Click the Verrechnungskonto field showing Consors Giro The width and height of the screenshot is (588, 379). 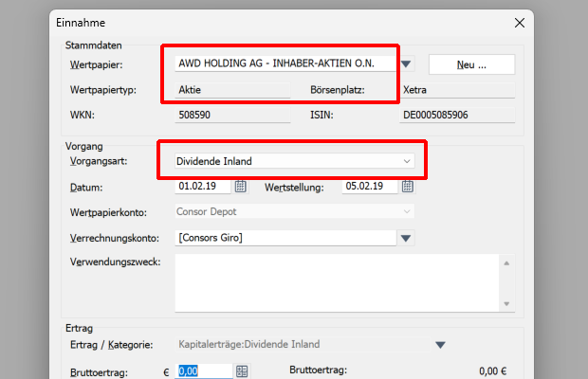[285, 238]
